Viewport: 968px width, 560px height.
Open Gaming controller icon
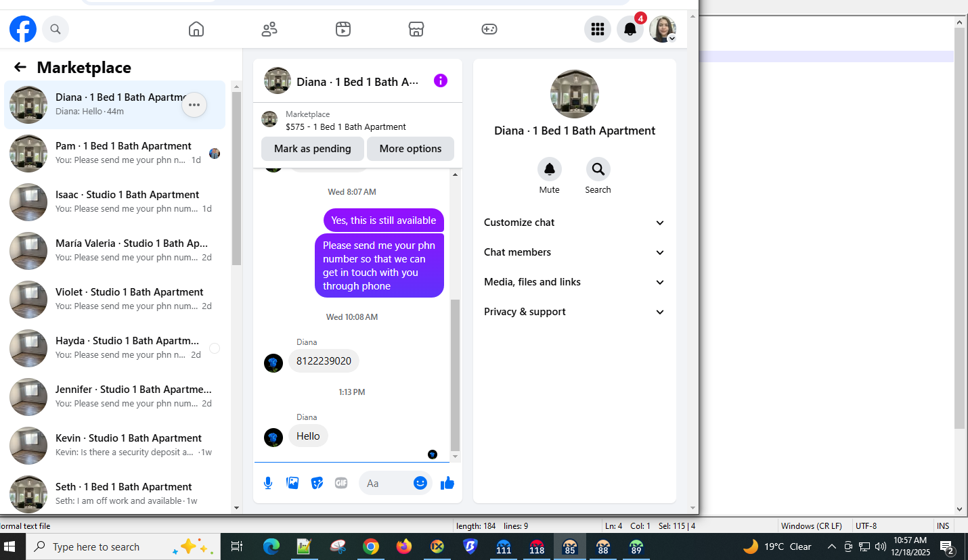489,29
